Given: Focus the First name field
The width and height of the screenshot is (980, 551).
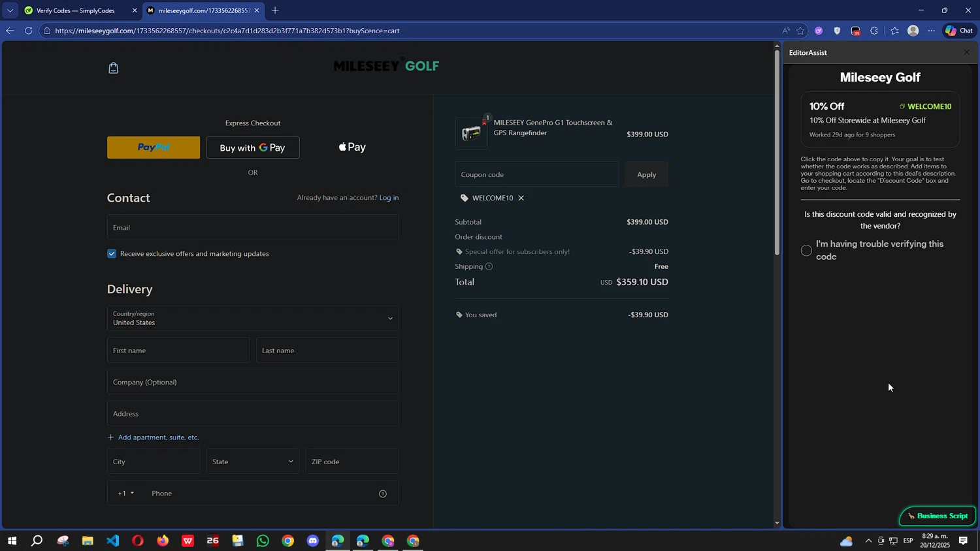Looking at the screenshot, I should (178, 351).
